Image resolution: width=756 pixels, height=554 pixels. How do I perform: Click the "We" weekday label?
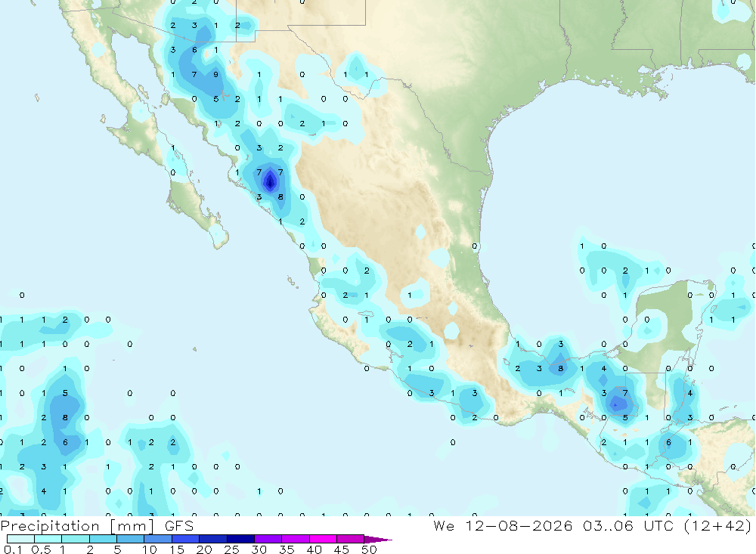444,525
